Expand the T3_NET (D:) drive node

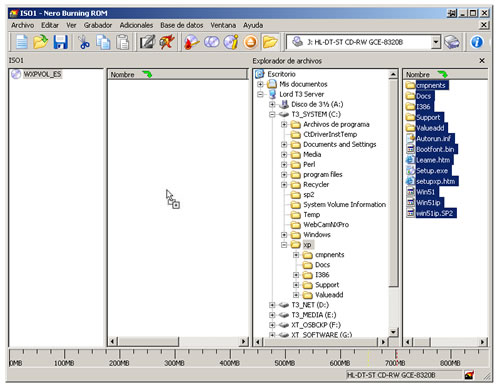272,305
